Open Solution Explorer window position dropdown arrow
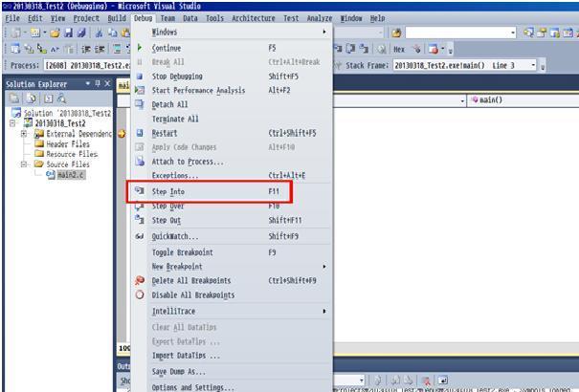 [x=87, y=84]
